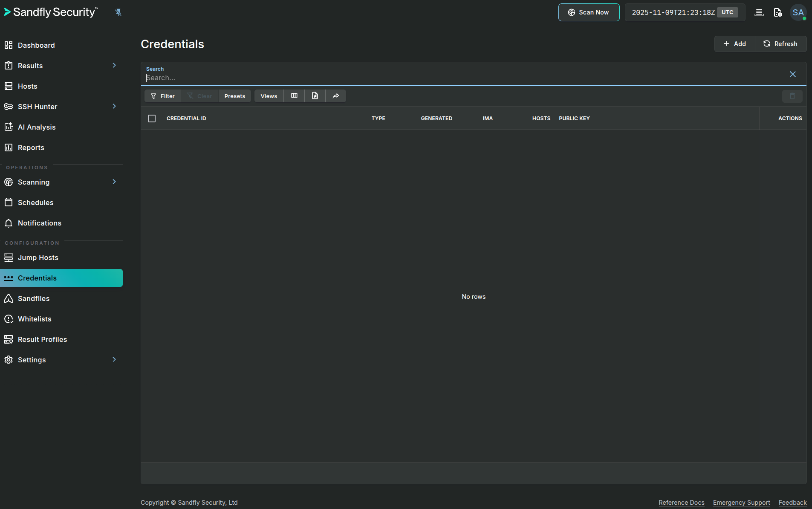Click the delete trash icon above Actions column
Screen dimensions: 812x509
[x=792, y=96]
